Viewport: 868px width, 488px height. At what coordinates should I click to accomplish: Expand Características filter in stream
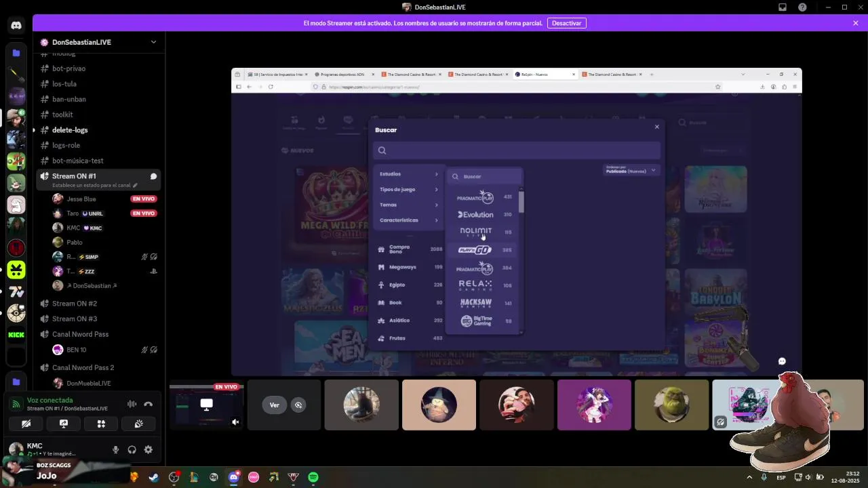(409, 220)
